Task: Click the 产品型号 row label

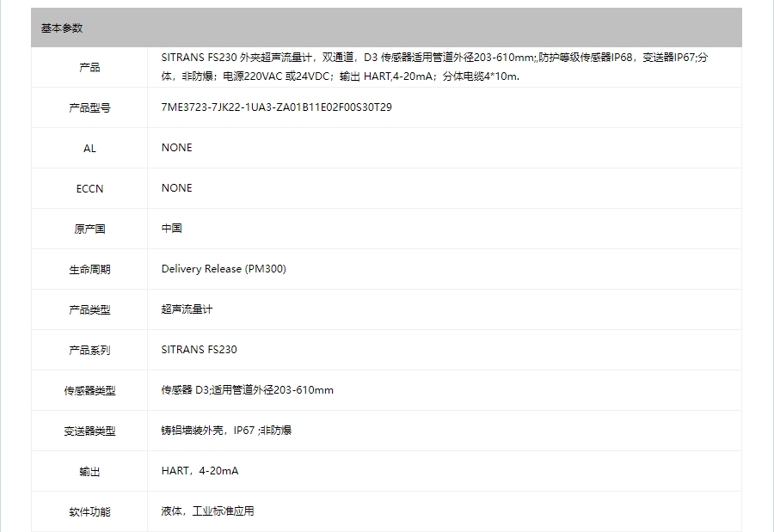Action: pyautogui.click(x=89, y=107)
